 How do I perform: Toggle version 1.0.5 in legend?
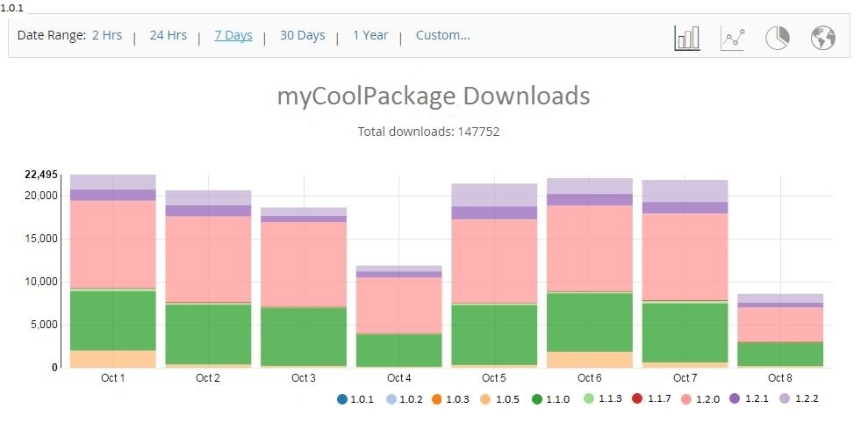tap(504, 399)
